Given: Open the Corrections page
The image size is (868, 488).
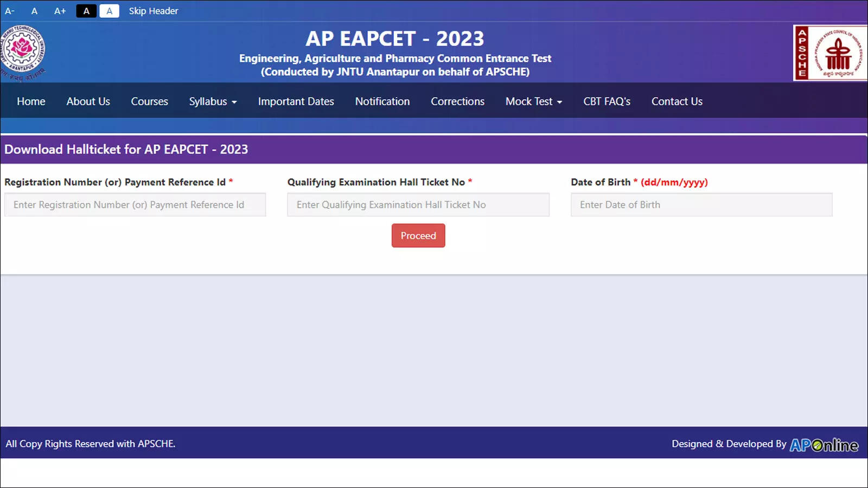Looking at the screenshot, I should (x=457, y=101).
